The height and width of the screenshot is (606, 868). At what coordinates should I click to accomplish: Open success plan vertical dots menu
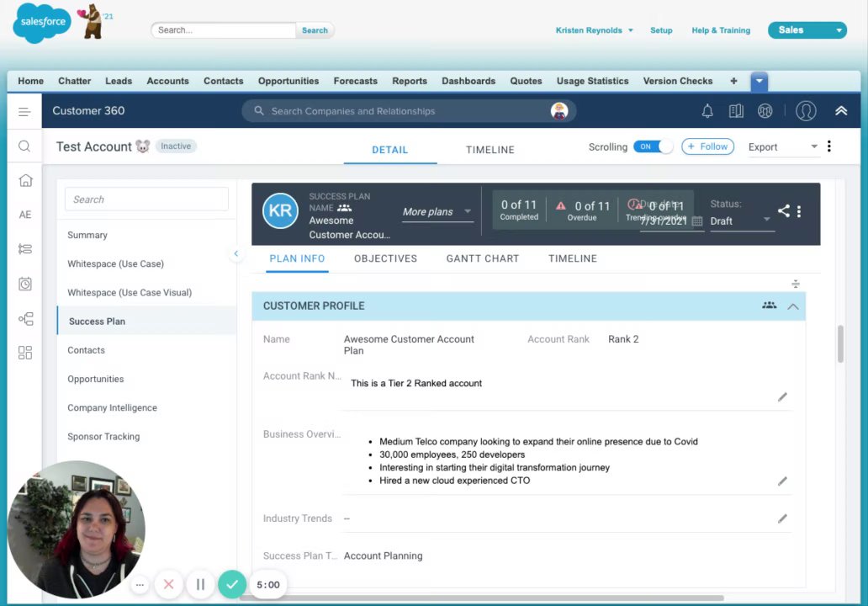[798, 211]
